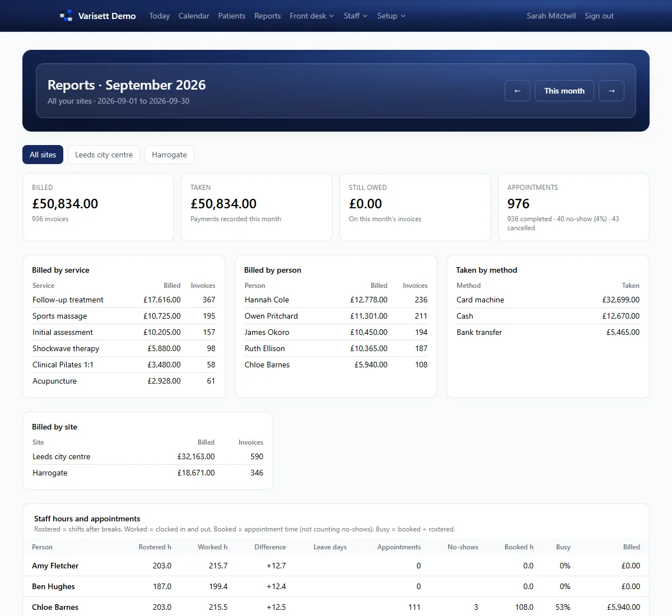Click James Okoro in Billed by person
Image resolution: width=672 pixels, height=616 pixels.
267,332
